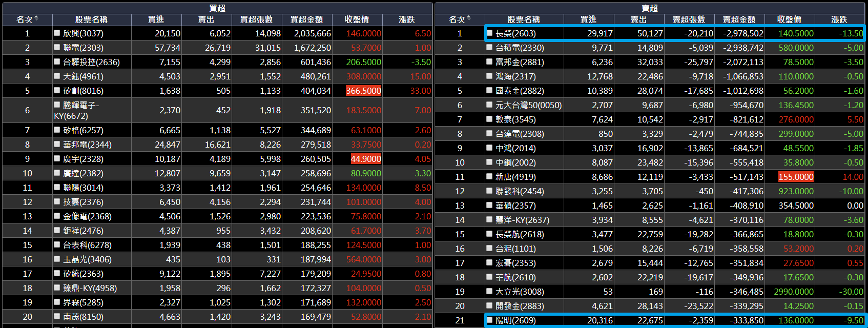Check the box beside 台積電(2330)
Screen dimensions: 868x328
pyautogui.click(x=489, y=47)
